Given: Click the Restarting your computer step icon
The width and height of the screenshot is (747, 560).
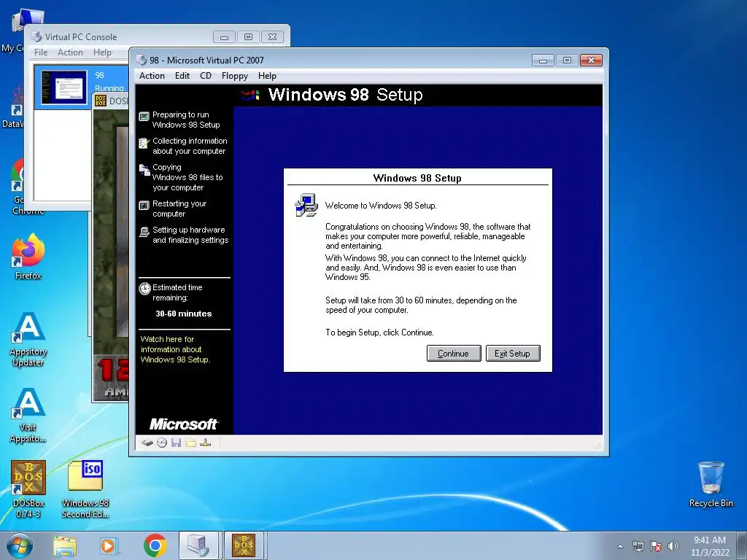Looking at the screenshot, I should (x=144, y=205).
